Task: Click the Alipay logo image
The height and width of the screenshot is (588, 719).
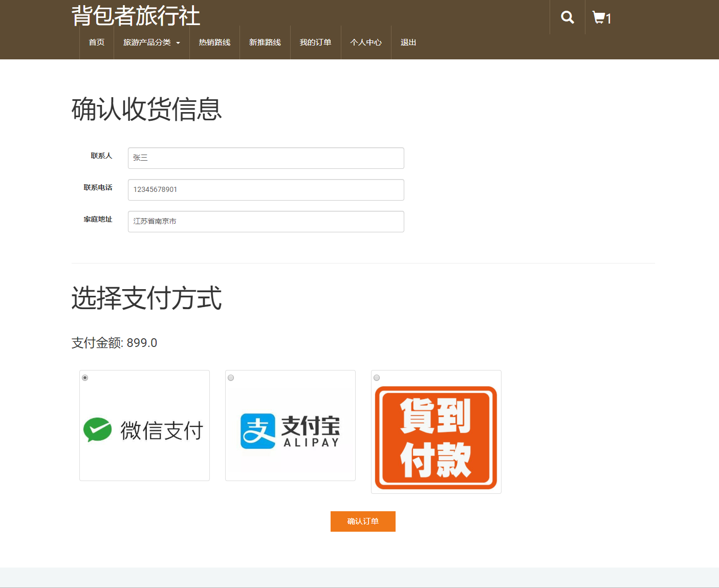Action: tap(290, 430)
